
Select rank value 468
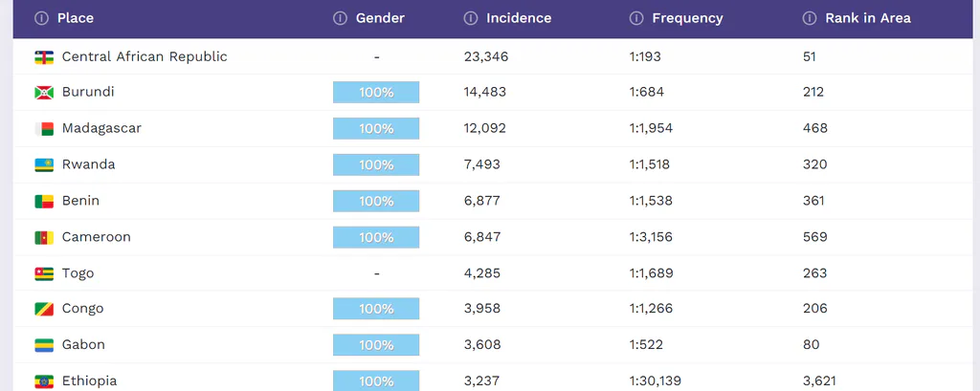[x=815, y=129]
